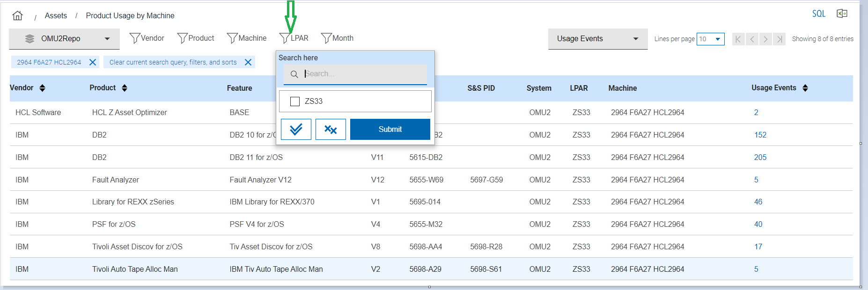Select the 5698-AA4 PID cell

coord(426,246)
